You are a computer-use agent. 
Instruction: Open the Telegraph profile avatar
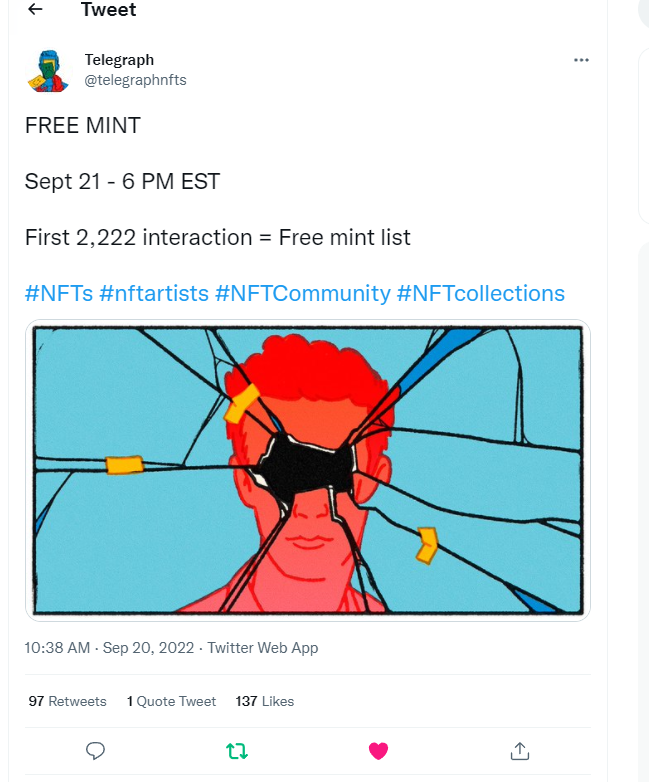click(48, 70)
